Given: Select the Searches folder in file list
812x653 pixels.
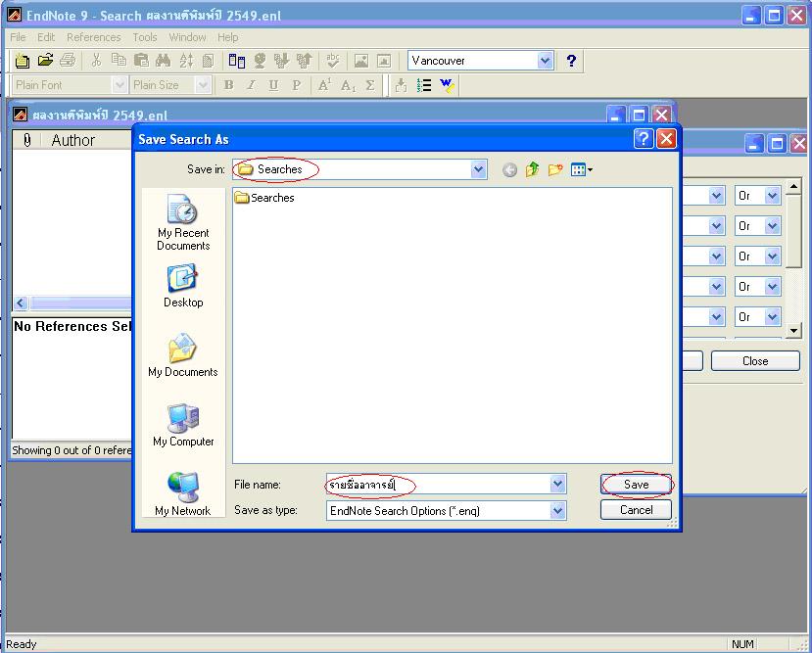Looking at the screenshot, I should (264, 198).
